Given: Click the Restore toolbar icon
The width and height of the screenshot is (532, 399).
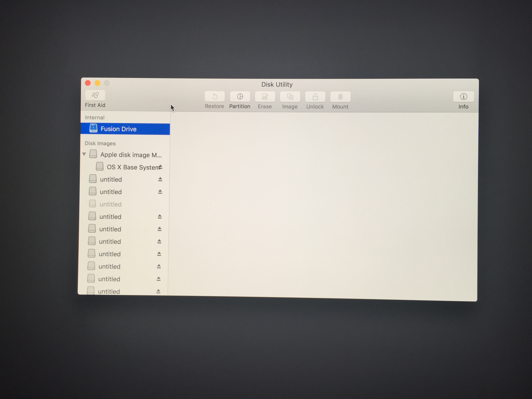Looking at the screenshot, I should pos(214,96).
